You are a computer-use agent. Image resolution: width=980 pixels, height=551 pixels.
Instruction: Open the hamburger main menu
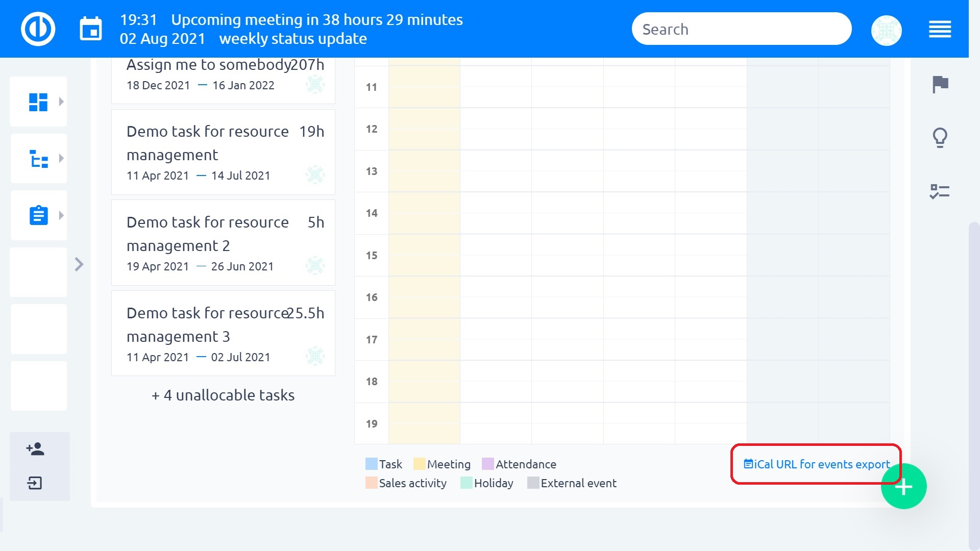coord(940,29)
